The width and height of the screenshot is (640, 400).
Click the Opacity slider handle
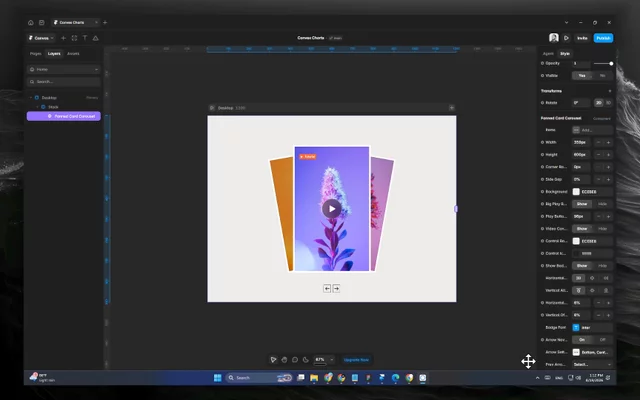tap(611, 63)
